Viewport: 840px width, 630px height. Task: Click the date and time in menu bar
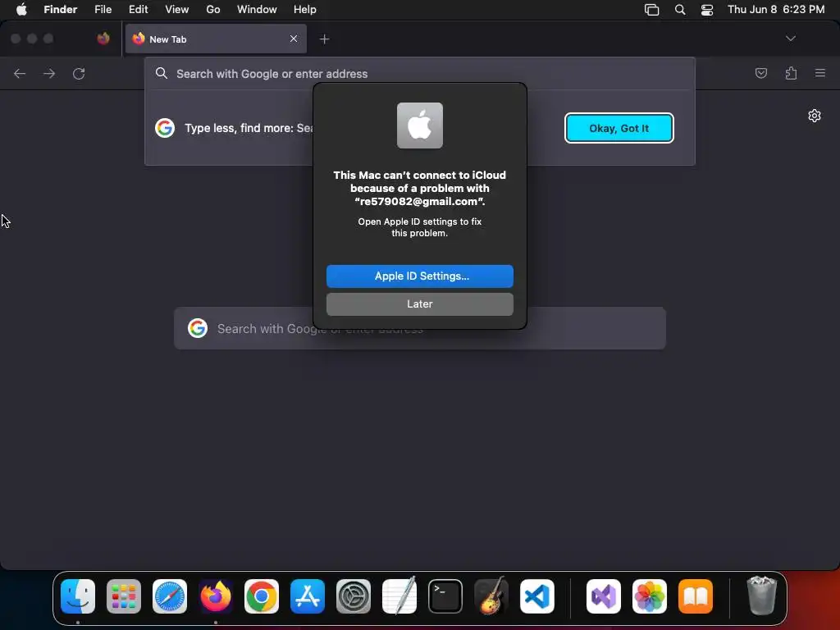776,10
